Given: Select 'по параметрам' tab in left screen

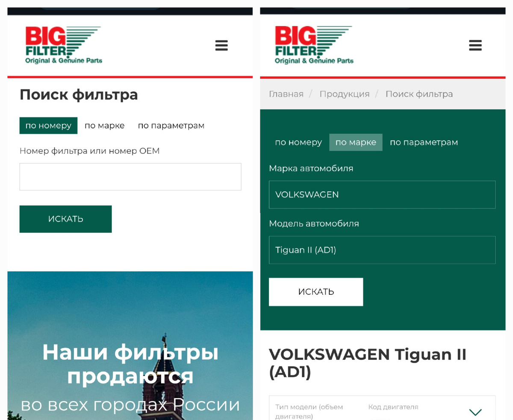Looking at the screenshot, I should tap(171, 126).
